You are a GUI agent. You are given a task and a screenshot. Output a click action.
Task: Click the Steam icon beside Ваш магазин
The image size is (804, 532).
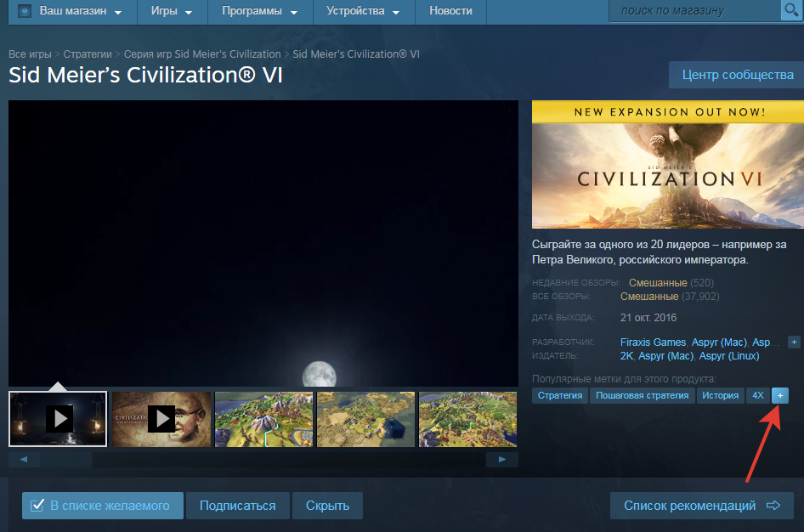[x=24, y=11]
